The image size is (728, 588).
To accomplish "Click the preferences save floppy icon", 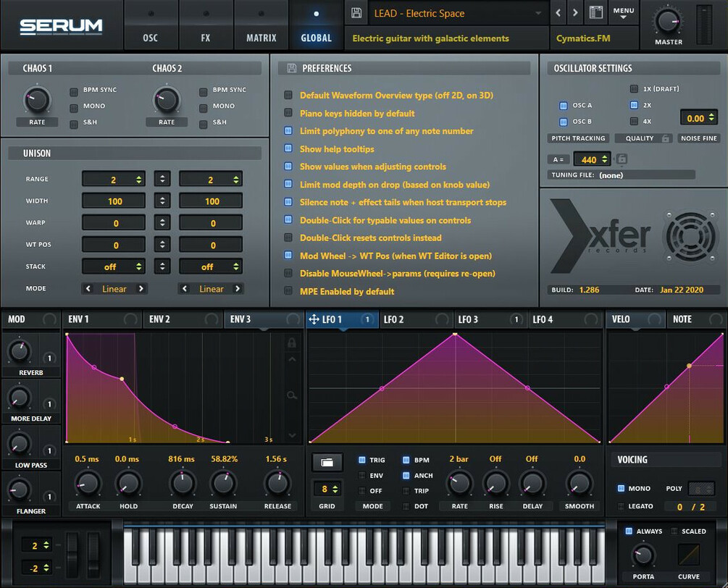I will (292, 68).
